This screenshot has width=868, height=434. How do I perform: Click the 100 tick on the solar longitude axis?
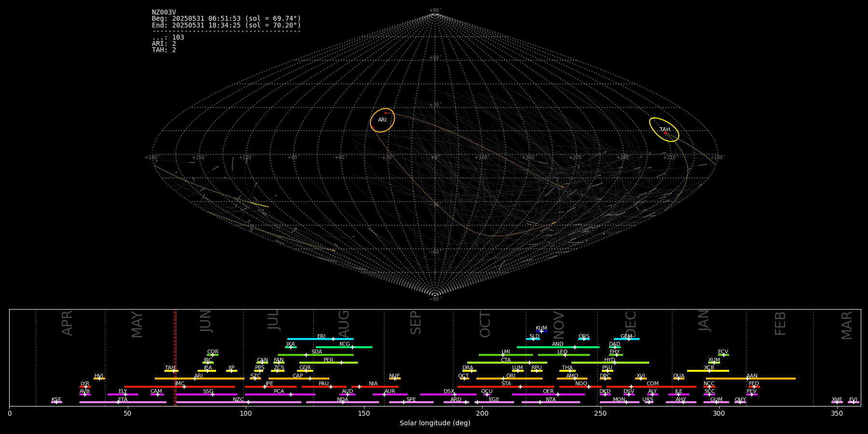pyautogui.click(x=246, y=413)
